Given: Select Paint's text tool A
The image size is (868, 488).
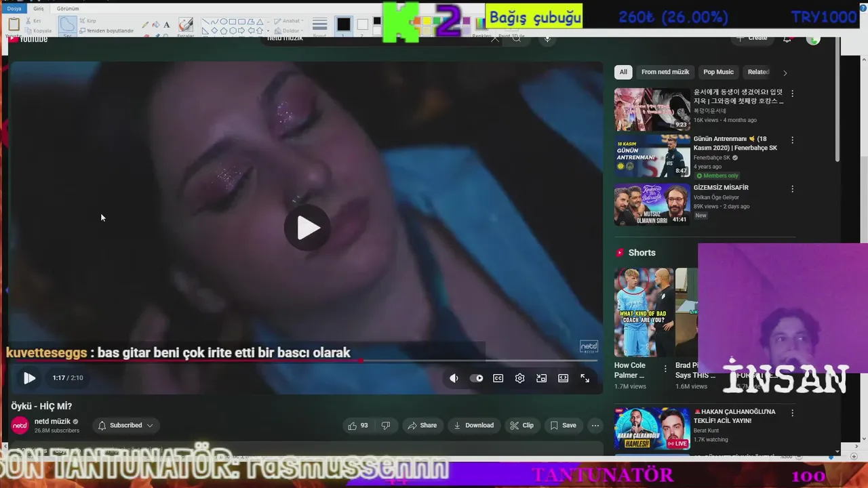Looking at the screenshot, I should coord(167,25).
